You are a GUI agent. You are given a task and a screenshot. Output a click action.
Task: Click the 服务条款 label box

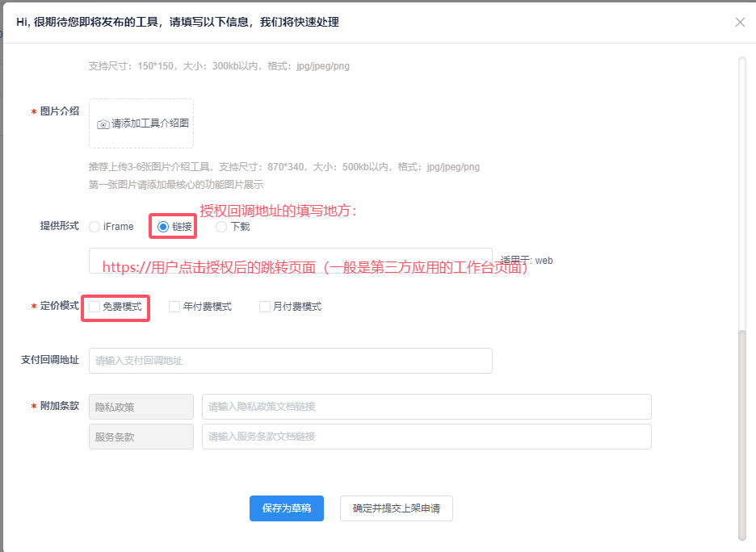tap(141, 437)
